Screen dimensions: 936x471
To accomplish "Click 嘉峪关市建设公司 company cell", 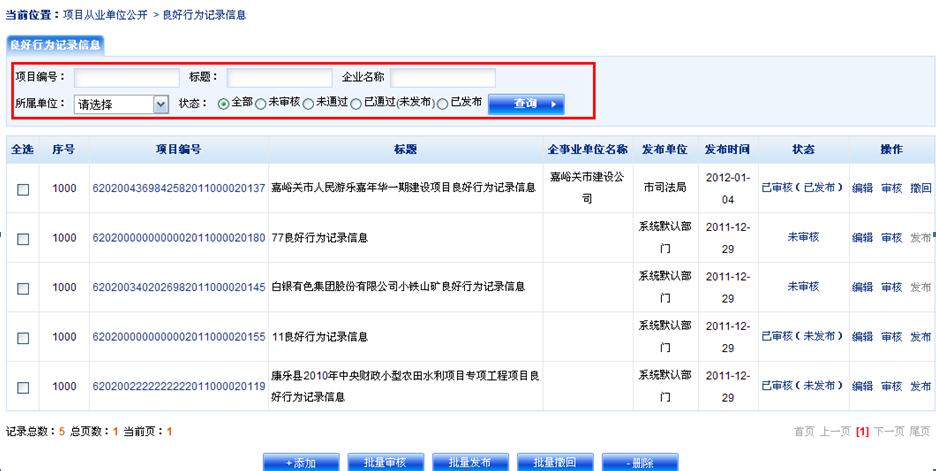I will click(587, 187).
